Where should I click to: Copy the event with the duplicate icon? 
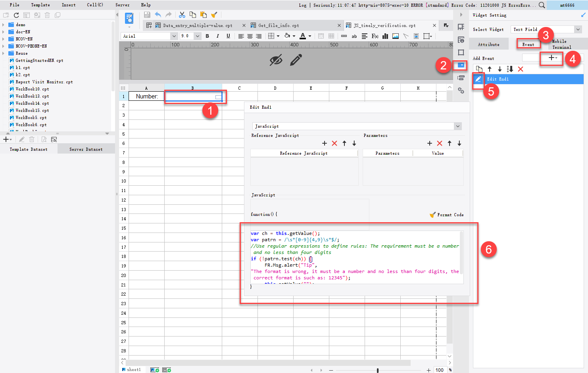click(479, 69)
